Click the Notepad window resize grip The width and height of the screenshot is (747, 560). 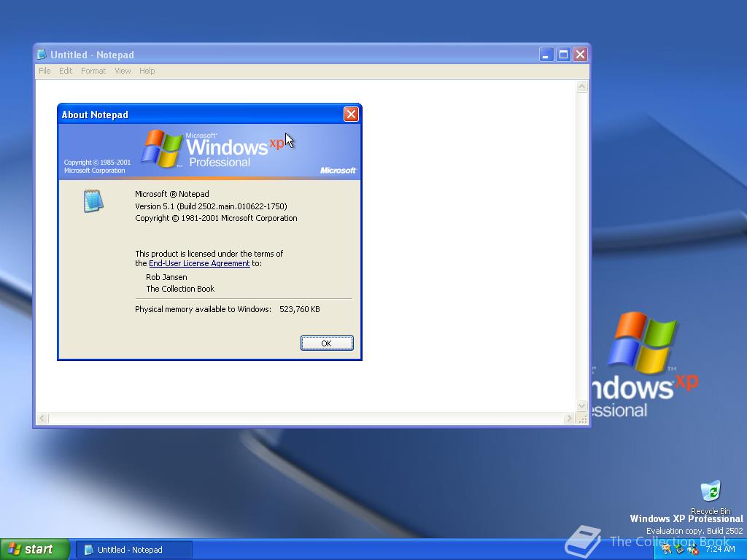(582, 419)
